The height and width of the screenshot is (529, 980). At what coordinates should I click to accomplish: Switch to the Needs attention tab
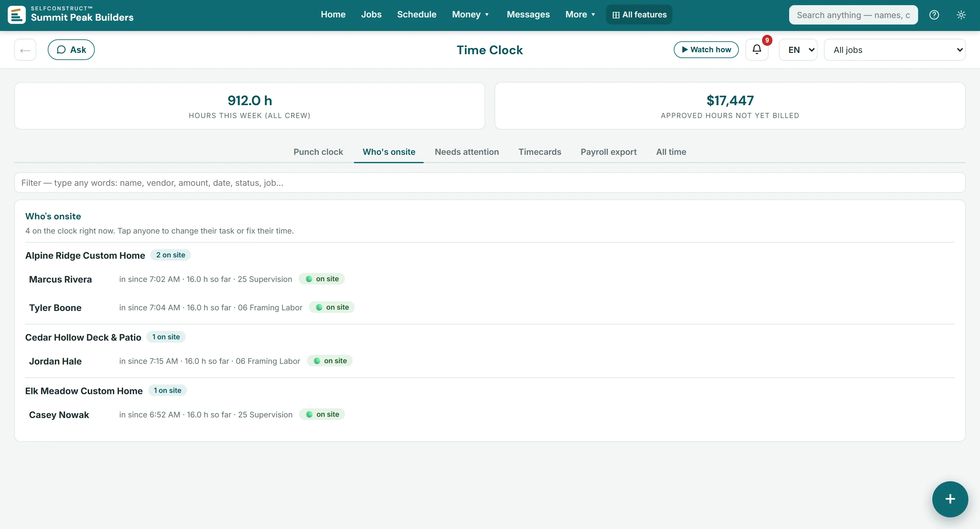click(466, 152)
